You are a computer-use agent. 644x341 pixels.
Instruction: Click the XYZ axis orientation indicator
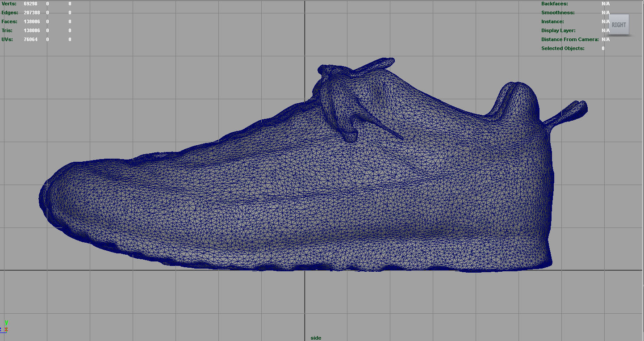coord(4,326)
